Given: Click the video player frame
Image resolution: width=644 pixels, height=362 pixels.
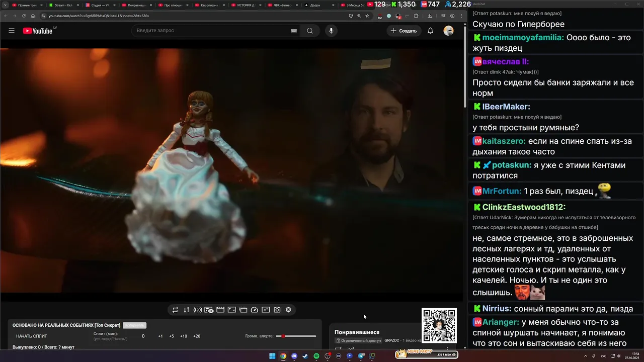Looking at the screenshot, I should pos(231,171).
